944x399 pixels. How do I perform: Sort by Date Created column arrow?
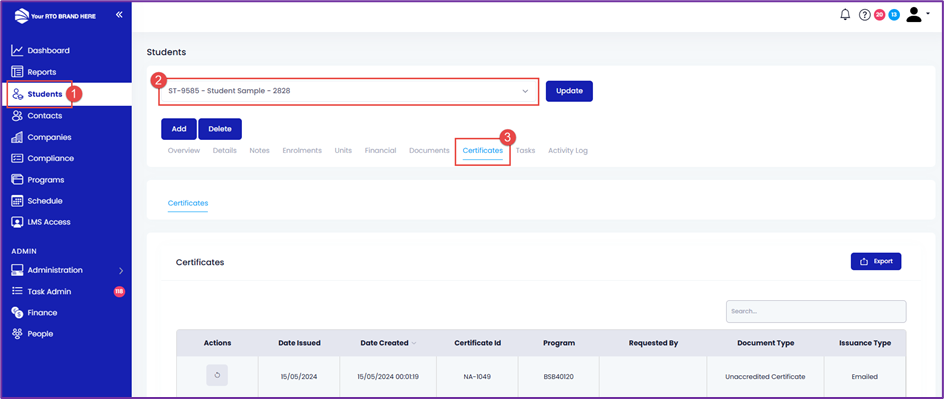(x=414, y=343)
